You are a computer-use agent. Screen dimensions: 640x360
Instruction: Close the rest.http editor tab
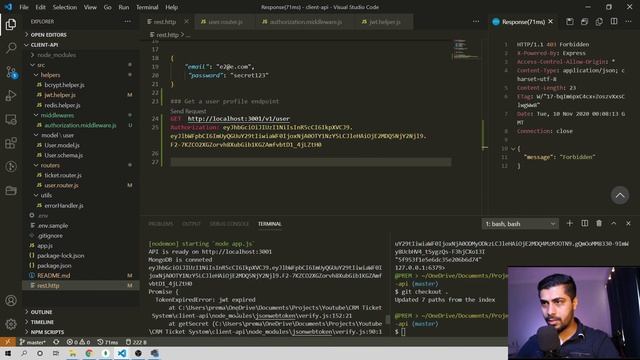pos(186,22)
